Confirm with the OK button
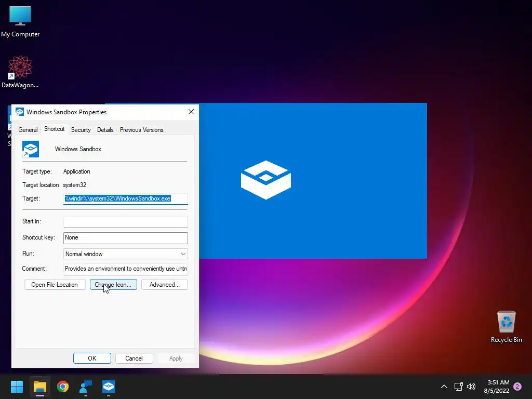 (x=92, y=358)
